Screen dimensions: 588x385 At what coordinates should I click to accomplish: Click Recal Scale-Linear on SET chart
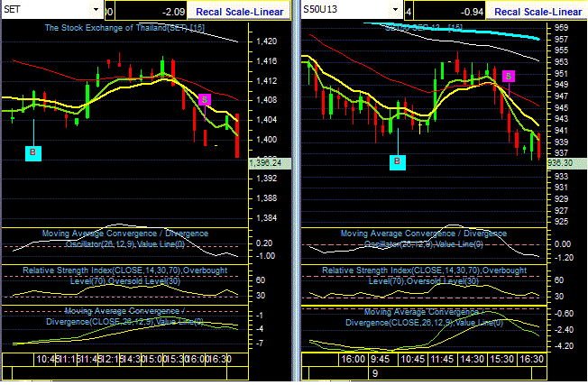240,12
